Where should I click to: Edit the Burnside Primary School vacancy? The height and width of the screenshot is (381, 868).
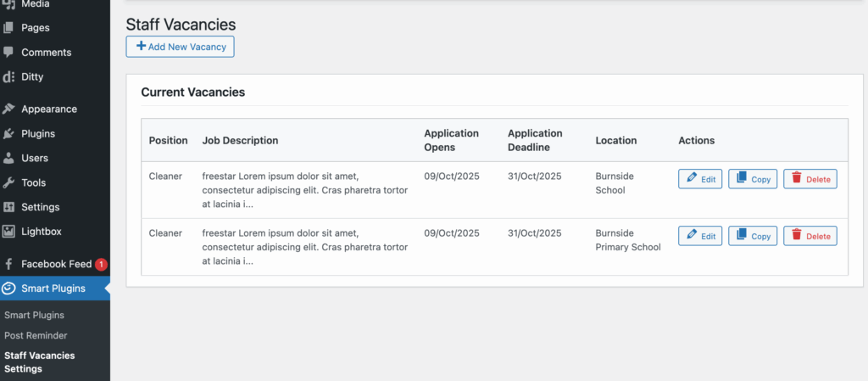coord(700,236)
